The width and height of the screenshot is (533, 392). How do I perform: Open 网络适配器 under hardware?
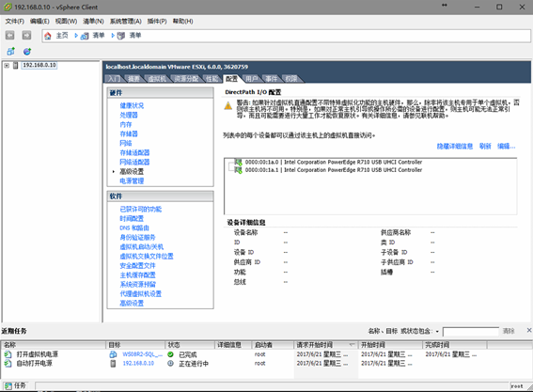tap(134, 162)
